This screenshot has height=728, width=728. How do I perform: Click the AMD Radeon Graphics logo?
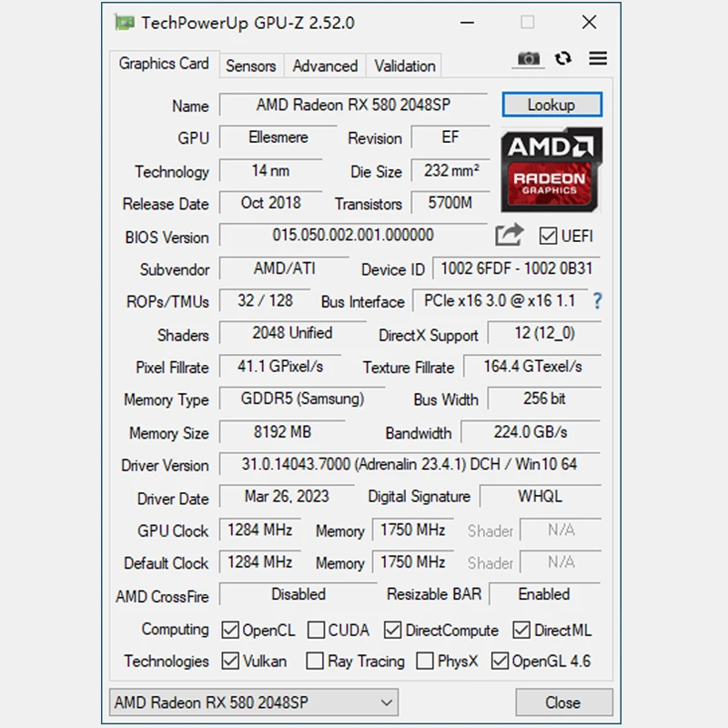click(551, 169)
